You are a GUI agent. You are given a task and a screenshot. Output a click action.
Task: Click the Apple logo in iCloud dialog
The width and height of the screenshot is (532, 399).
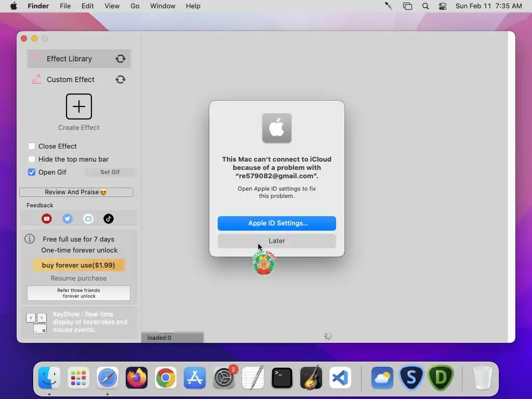point(277,128)
